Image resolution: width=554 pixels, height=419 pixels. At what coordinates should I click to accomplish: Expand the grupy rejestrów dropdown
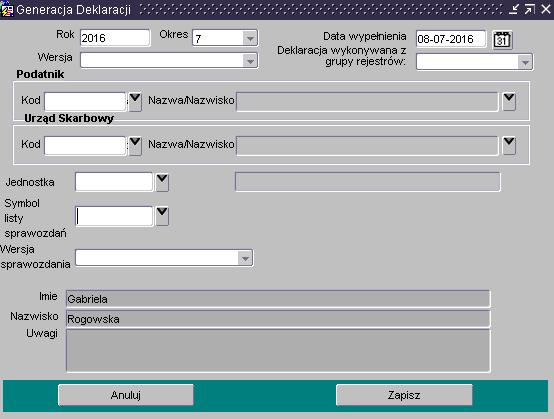525,62
